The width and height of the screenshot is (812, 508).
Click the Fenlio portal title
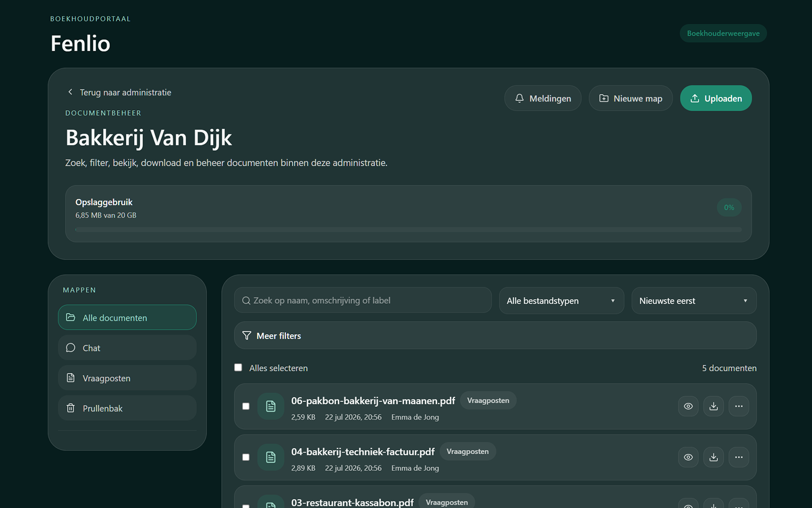(x=80, y=43)
